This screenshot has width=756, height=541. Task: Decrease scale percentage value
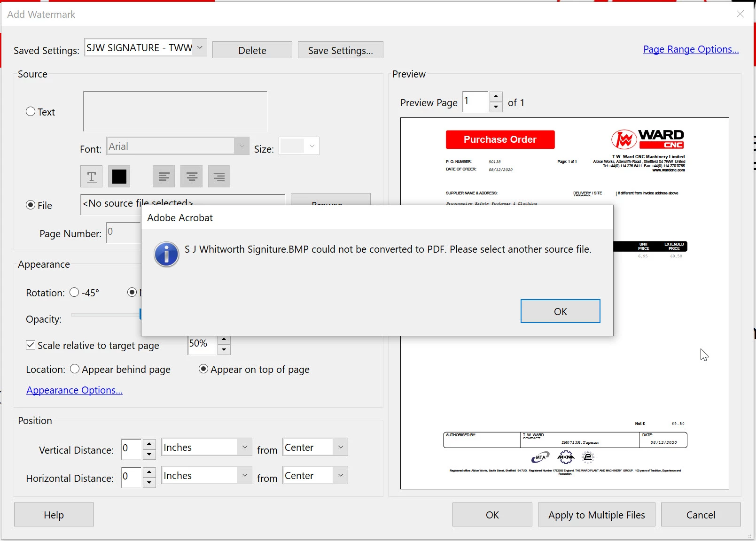pos(224,349)
